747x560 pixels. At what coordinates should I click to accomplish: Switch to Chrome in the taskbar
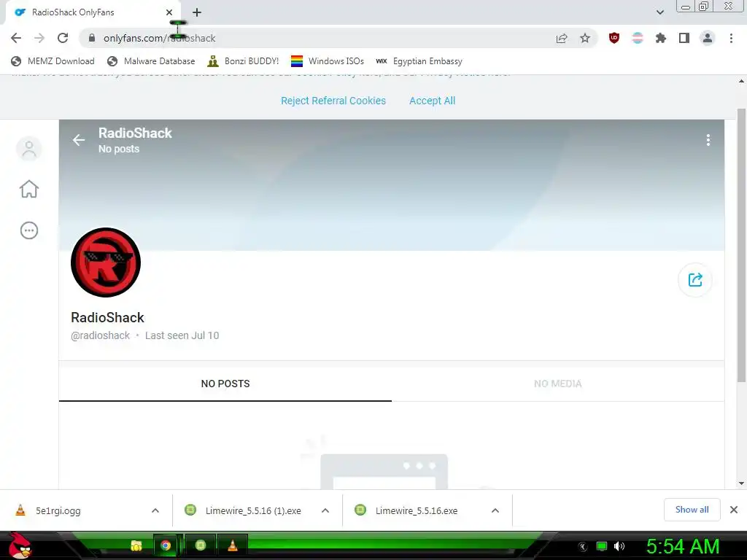coord(166,545)
